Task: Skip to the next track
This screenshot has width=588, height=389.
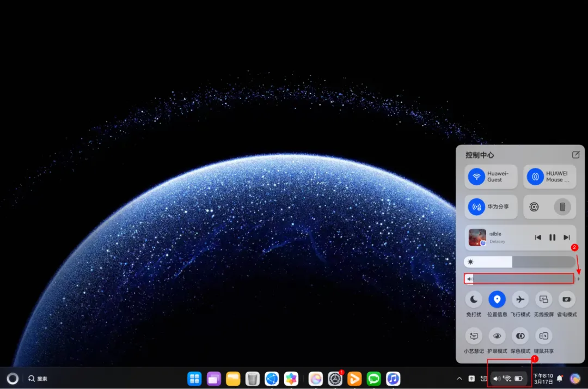Action: click(567, 238)
